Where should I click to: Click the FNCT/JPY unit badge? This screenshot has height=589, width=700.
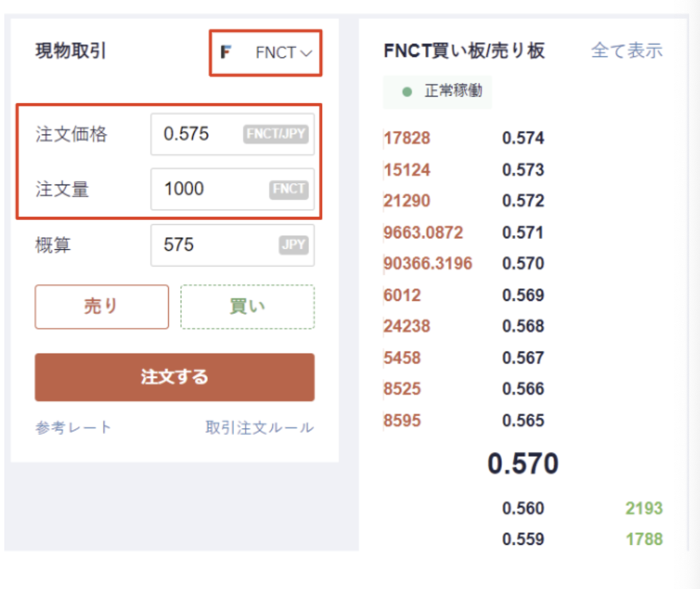coord(276,134)
